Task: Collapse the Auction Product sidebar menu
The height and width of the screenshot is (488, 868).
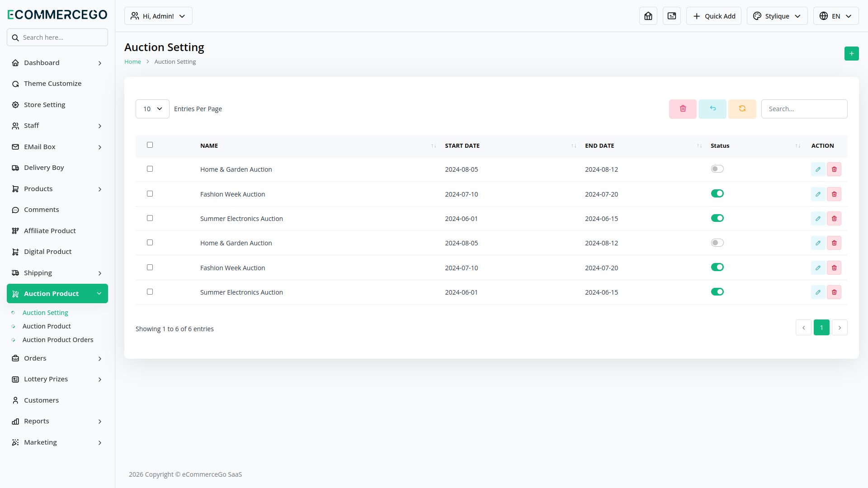Action: click(x=57, y=294)
